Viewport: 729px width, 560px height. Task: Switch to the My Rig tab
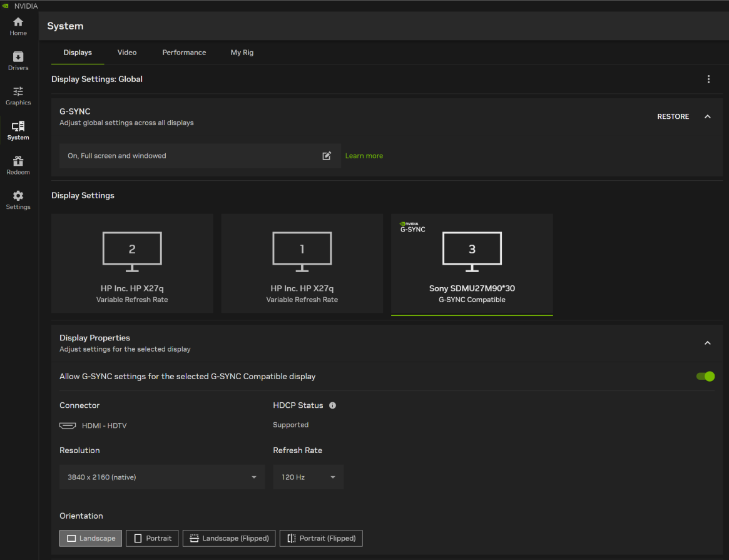click(242, 53)
